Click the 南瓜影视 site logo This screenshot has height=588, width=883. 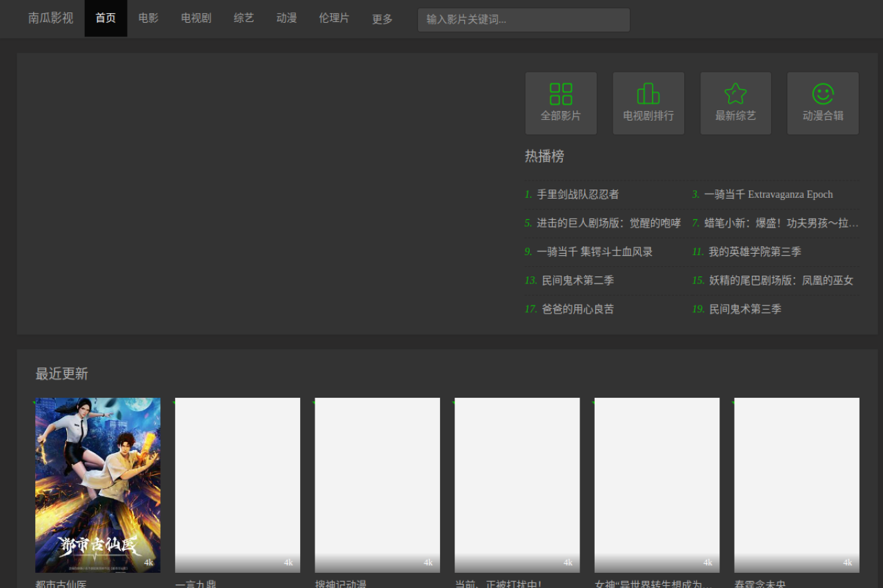(50, 19)
